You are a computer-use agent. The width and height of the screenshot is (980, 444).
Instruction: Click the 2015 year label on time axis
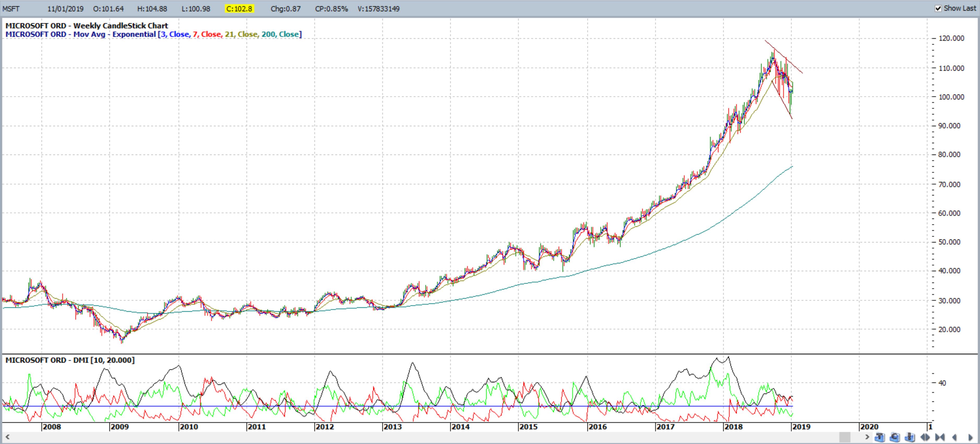coord(529,427)
